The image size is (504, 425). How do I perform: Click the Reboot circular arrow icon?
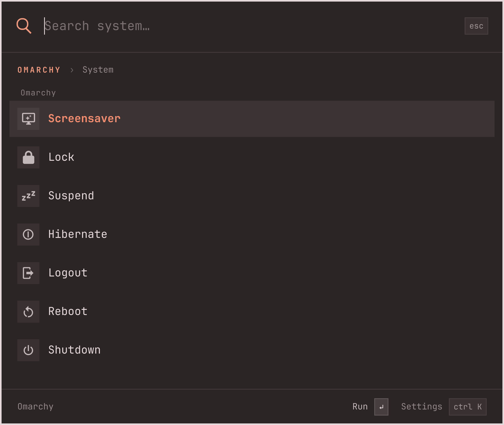(x=28, y=311)
